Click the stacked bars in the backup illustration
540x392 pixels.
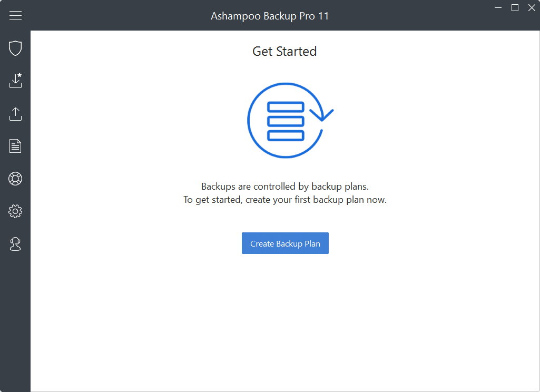(286, 121)
